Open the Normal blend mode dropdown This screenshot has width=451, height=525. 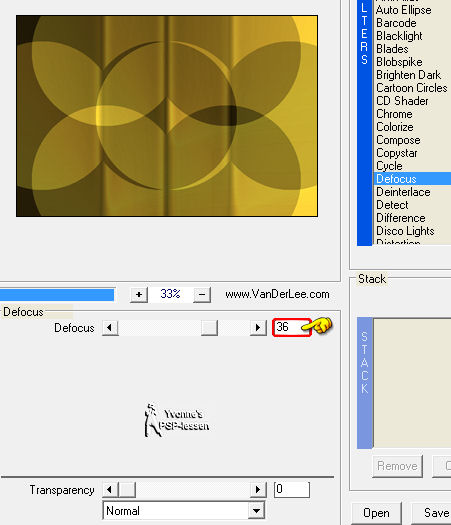coord(183,511)
